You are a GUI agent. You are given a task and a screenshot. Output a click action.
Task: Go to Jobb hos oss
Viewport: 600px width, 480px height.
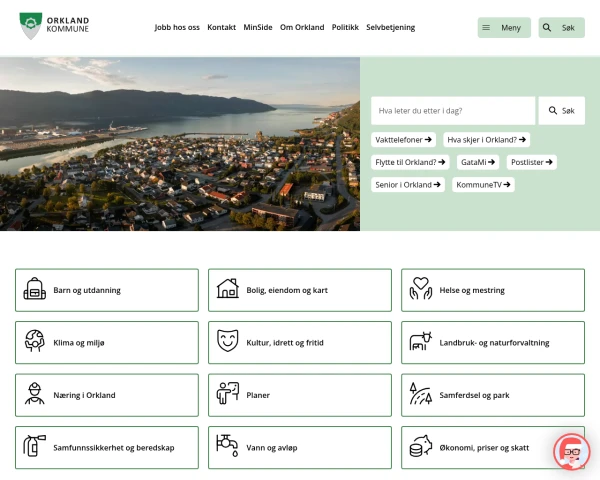tap(177, 28)
